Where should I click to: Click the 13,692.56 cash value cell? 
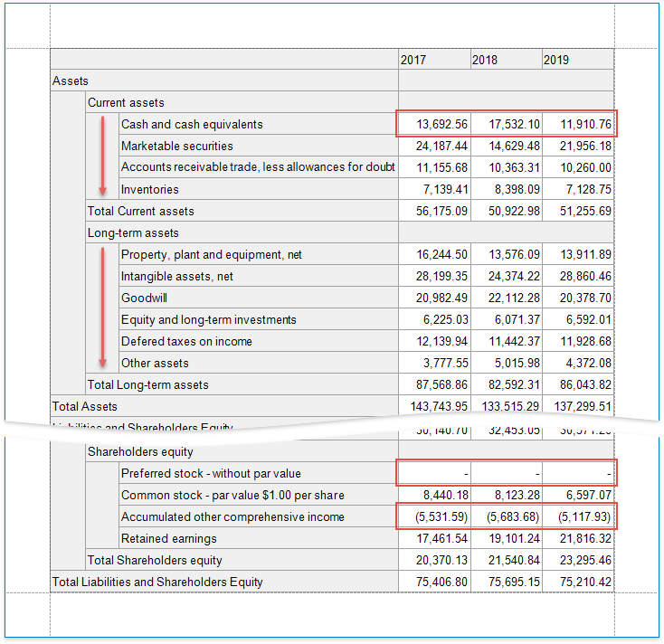pyautogui.click(x=434, y=125)
